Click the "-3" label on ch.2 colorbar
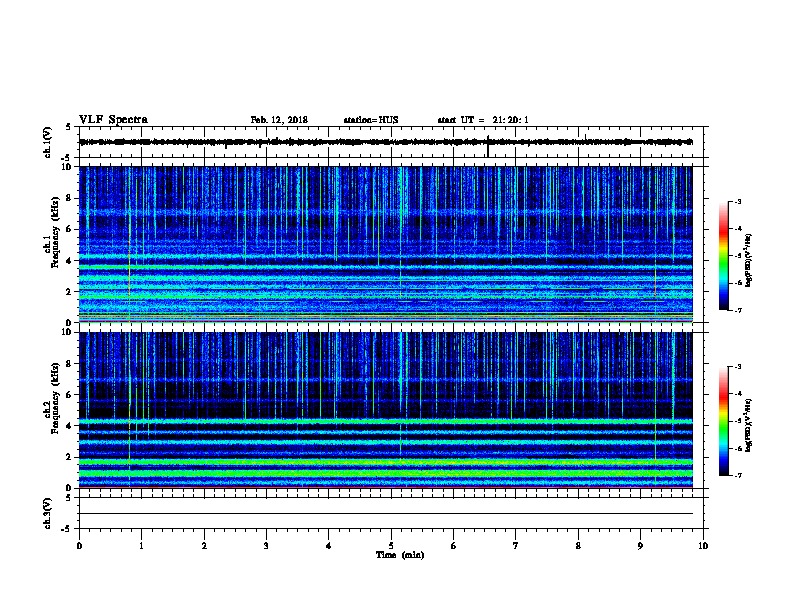Image resolution: width=792 pixels, height=612 pixels. click(x=737, y=367)
